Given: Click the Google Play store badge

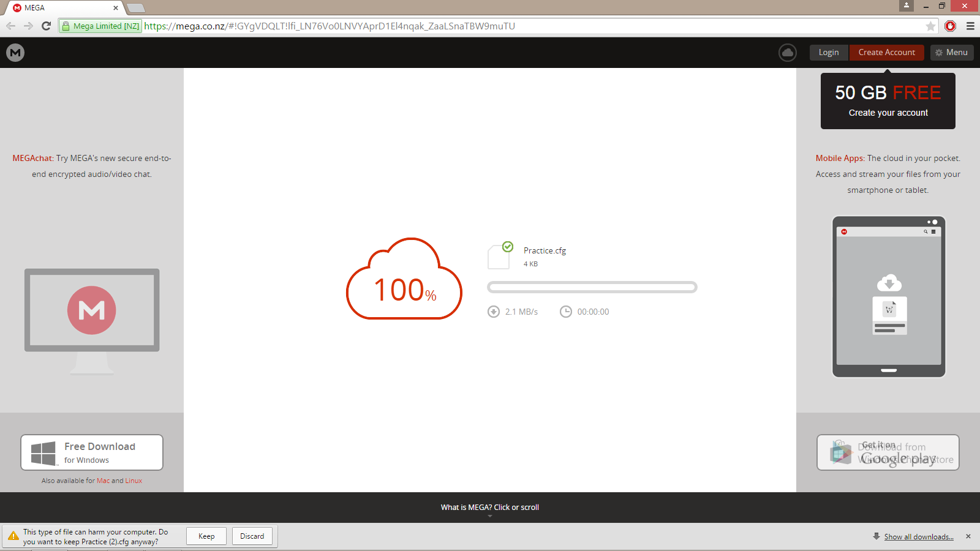Looking at the screenshot, I should coord(888,452).
